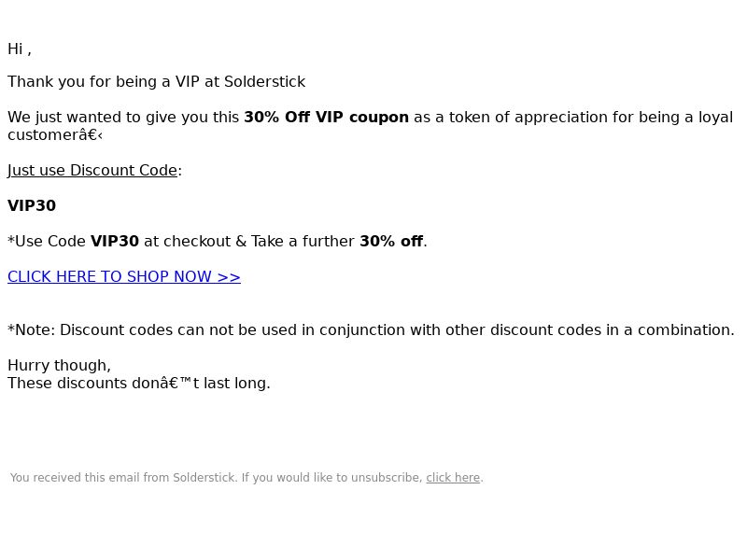
Task: Click the word 'customer' with garbled characters
Action: 55,135
